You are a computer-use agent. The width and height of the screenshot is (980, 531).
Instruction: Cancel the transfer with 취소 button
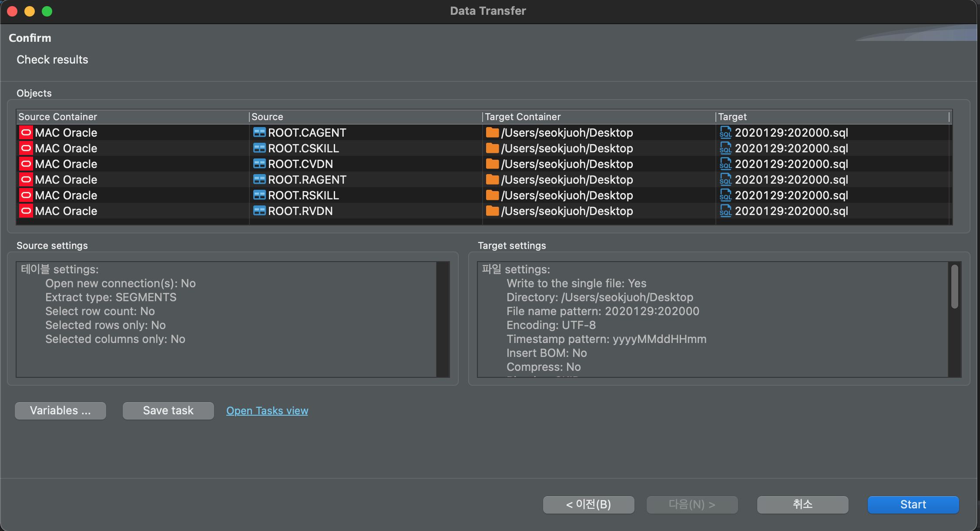pyautogui.click(x=802, y=504)
